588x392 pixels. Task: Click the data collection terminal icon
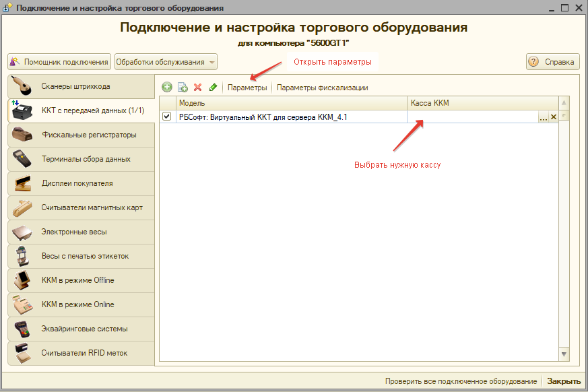(22, 159)
